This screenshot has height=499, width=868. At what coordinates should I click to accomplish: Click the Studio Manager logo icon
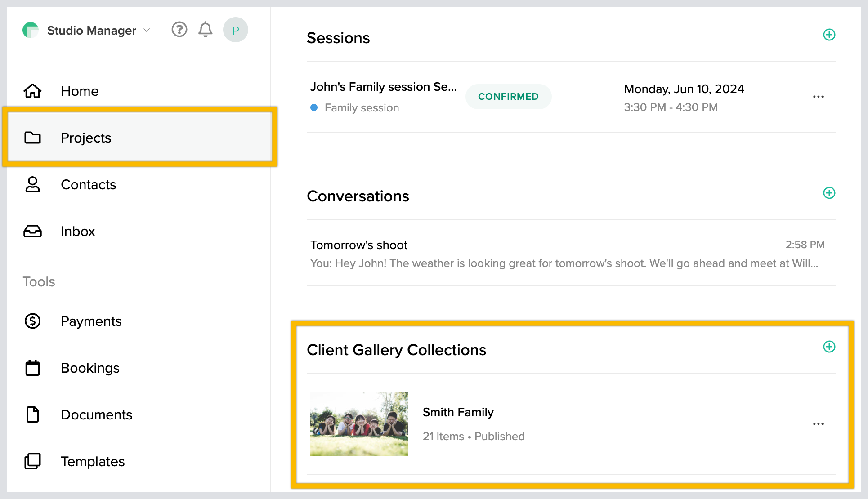click(x=31, y=30)
